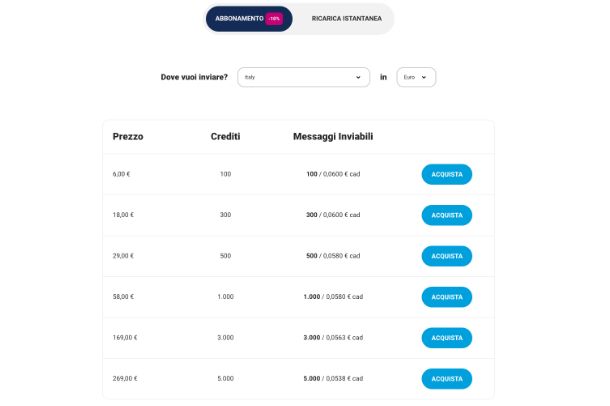Buy the 5.000 credits plan for 269,00 €
The image size is (610, 406).
pyautogui.click(x=446, y=379)
